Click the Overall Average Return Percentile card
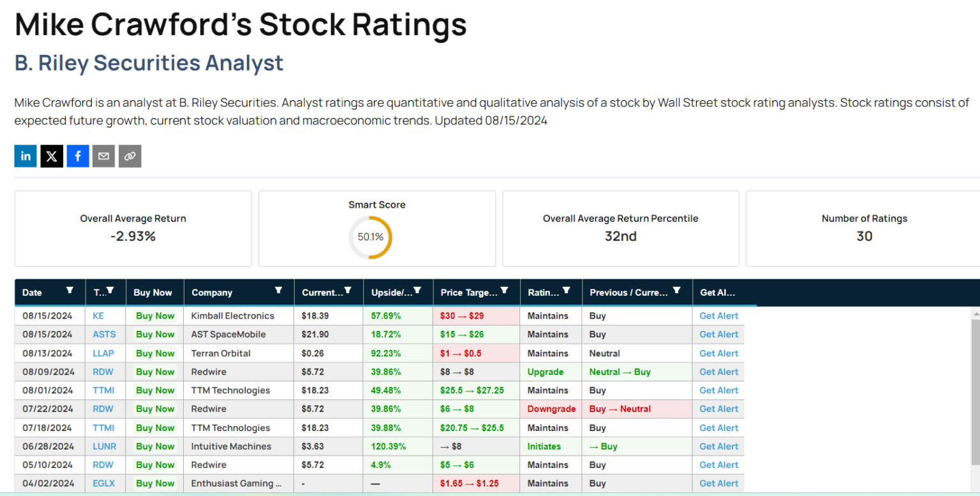Screen dimensions: 980x496 620,228
